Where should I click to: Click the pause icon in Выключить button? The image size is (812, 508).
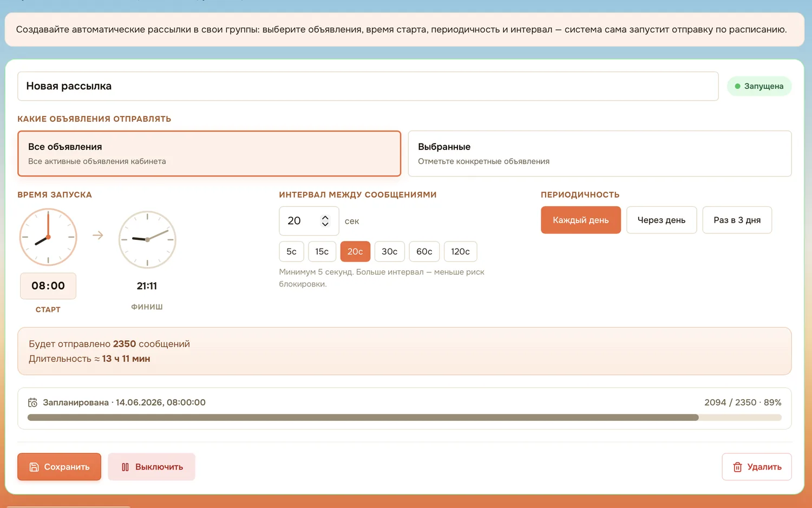tap(125, 467)
